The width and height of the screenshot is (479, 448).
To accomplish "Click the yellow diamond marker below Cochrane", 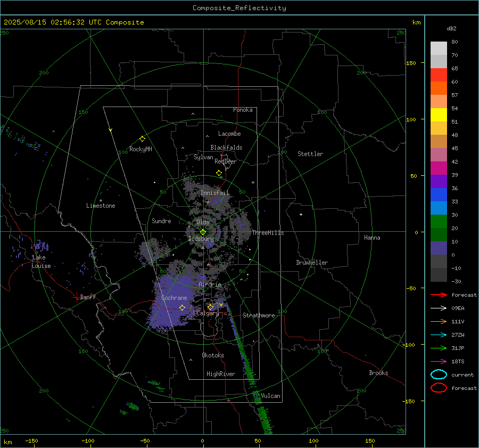I will (x=182, y=307).
